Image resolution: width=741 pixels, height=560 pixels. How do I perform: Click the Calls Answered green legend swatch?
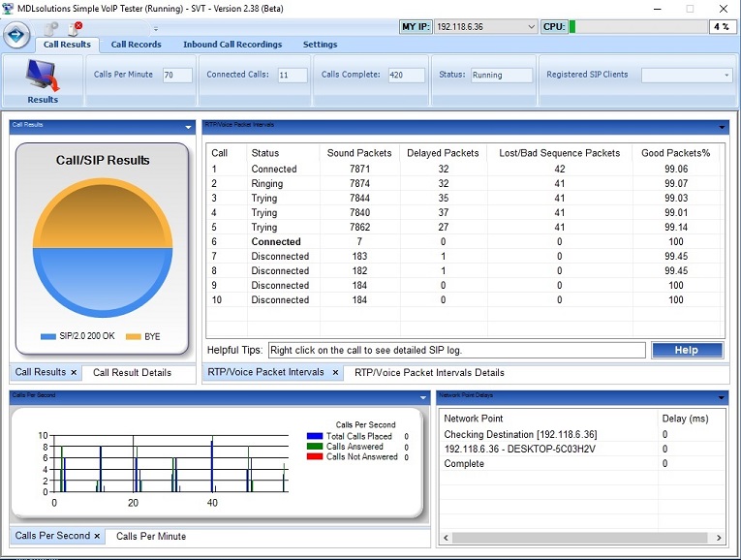315,446
